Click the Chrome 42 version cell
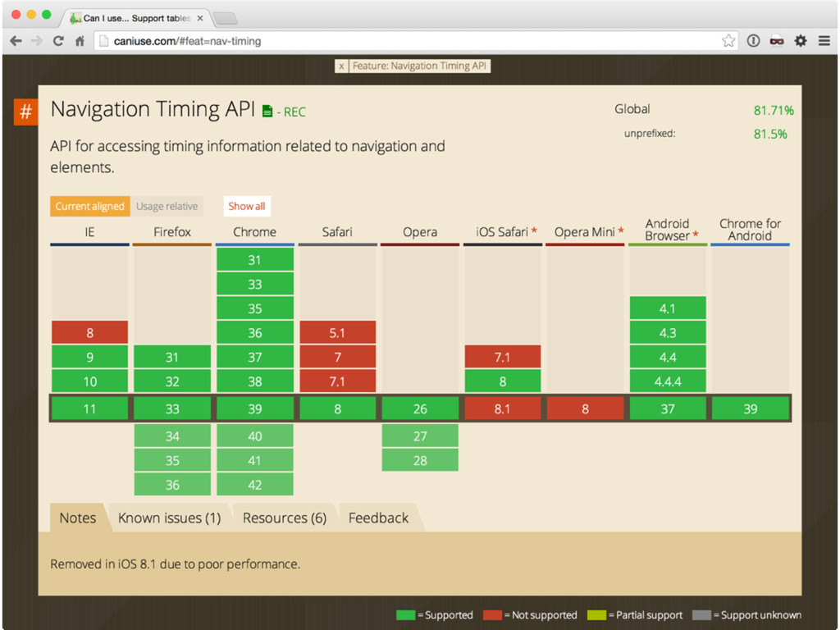Image resolution: width=840 pixels, height=630 pixels. coord(255,485)
